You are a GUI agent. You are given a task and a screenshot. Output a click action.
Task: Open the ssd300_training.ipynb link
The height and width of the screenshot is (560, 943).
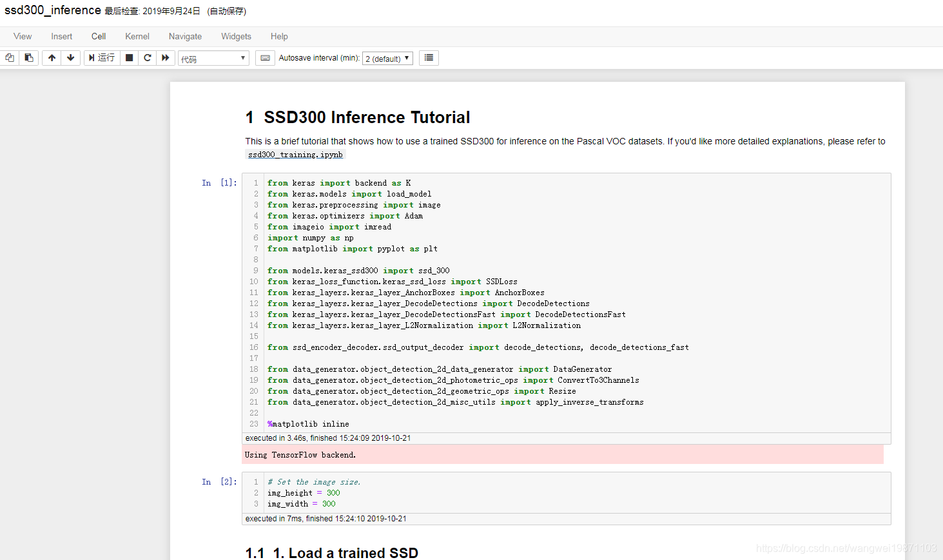click(295, 155)
